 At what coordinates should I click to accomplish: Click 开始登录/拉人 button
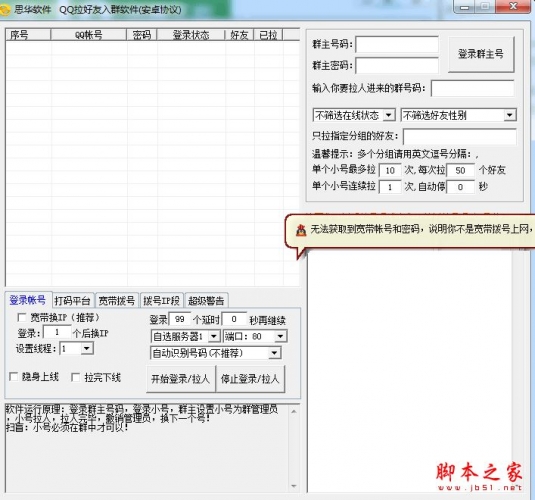(x=181, y=379)
